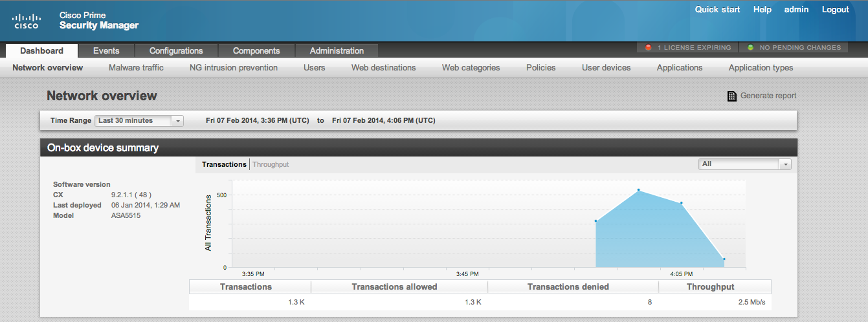Screen dimensions: 868x322
Task: Click the Generate report document icon
Action: [x=732, y=96]
